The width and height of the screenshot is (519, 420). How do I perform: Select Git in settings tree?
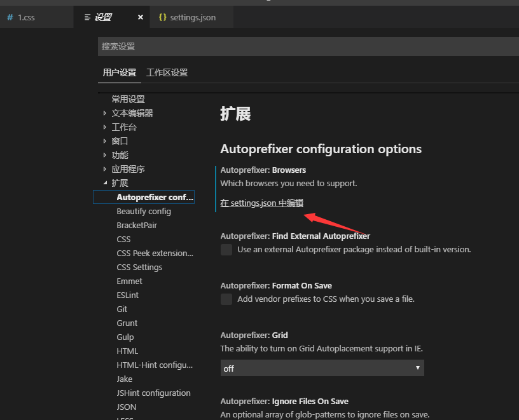(122, 309)
